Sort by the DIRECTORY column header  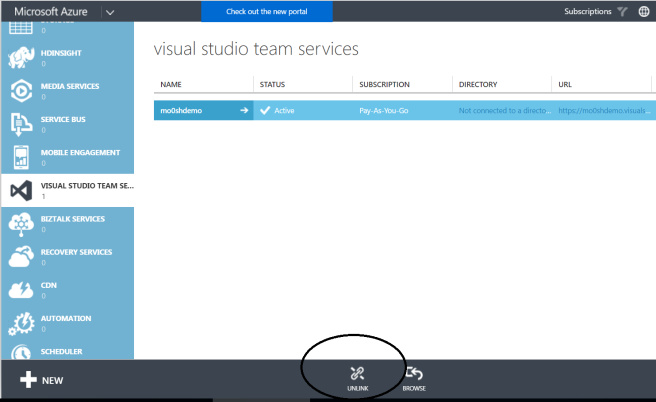coord(478,84)
